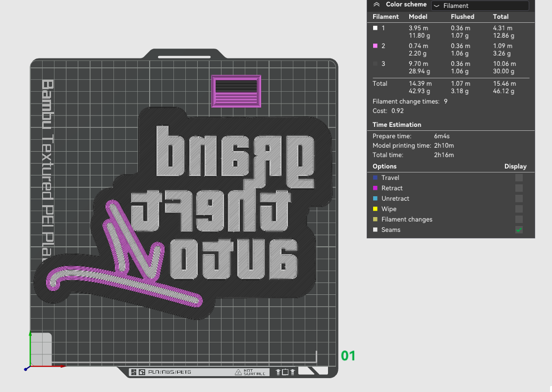Click the Flushed column header
The height and width of the screenshot is (392, 552).
coord(463,16)
